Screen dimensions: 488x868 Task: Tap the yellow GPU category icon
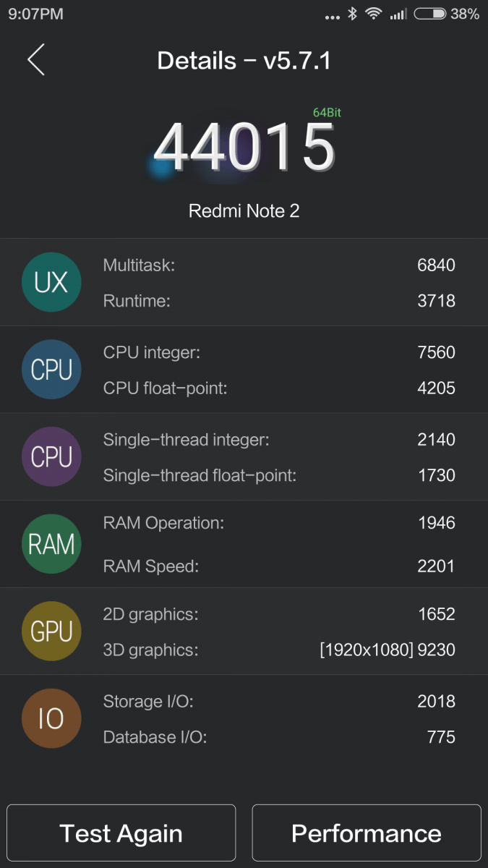[51, 631]
